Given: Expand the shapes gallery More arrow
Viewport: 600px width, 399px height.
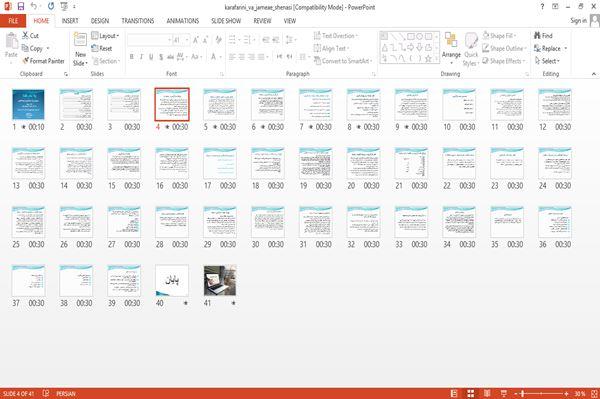Looking at the screenshot, I should (x=437, y=59).
